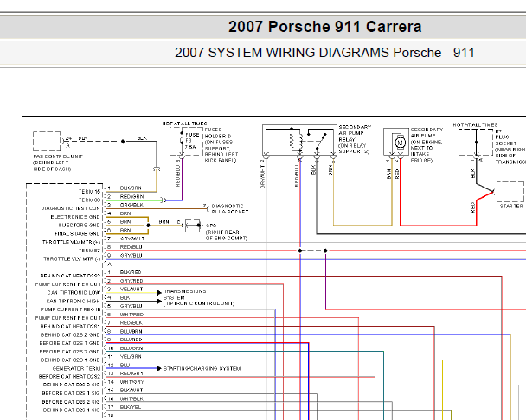The width and height of the screenshot is (526, 420).
Task: Click the "YEL/BRN" wire color text
Action: (x=131, y=356)
